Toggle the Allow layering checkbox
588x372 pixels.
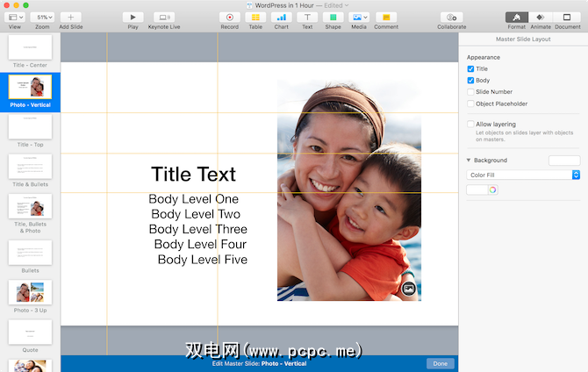click(x=471, y=125)
